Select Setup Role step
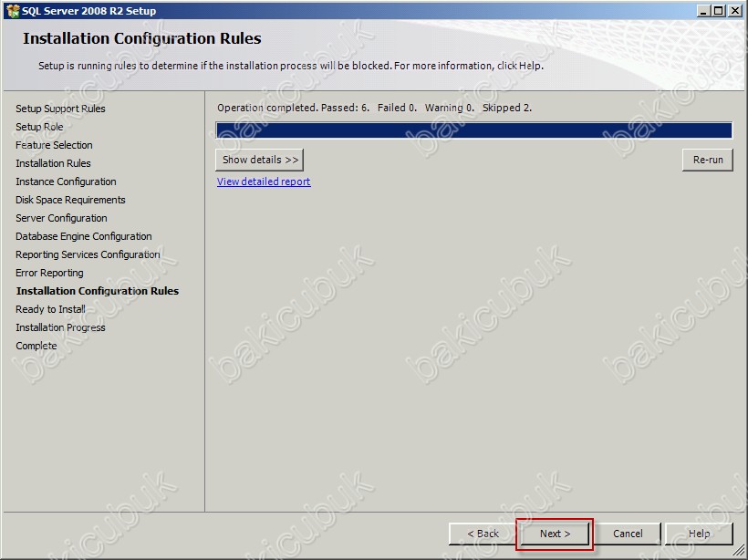Screen dimensions: 748x560 click(39, 127)
